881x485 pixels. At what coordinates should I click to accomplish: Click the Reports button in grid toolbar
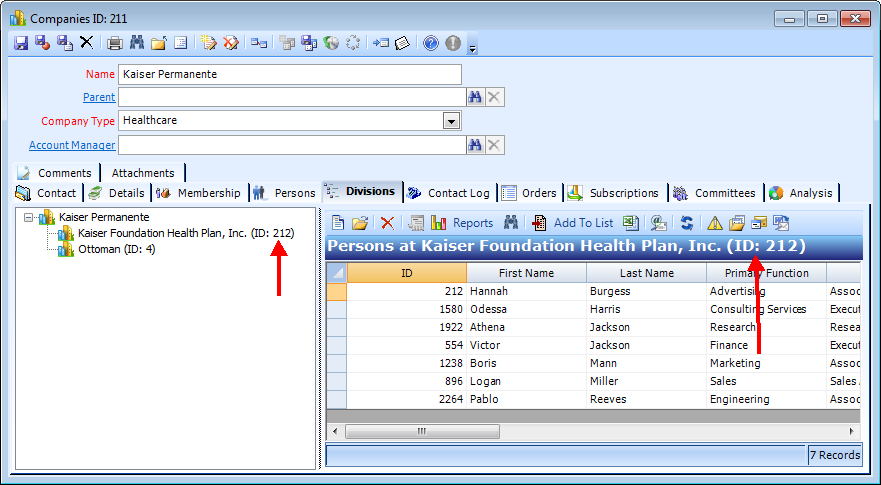coord(462,223)
